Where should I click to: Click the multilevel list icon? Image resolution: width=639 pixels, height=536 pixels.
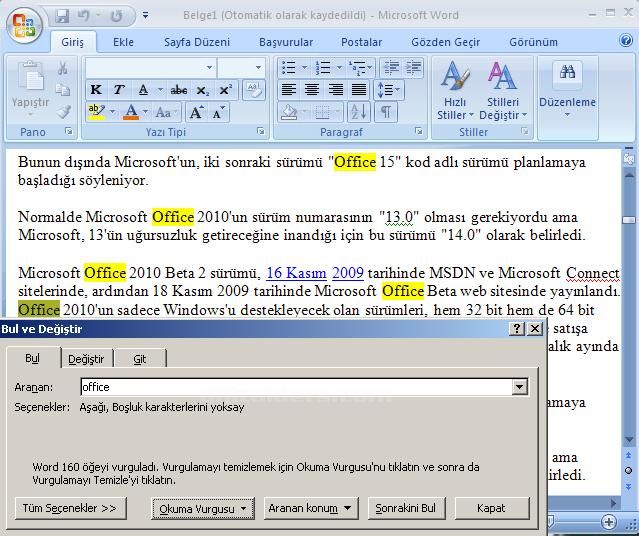coord(357,68)
